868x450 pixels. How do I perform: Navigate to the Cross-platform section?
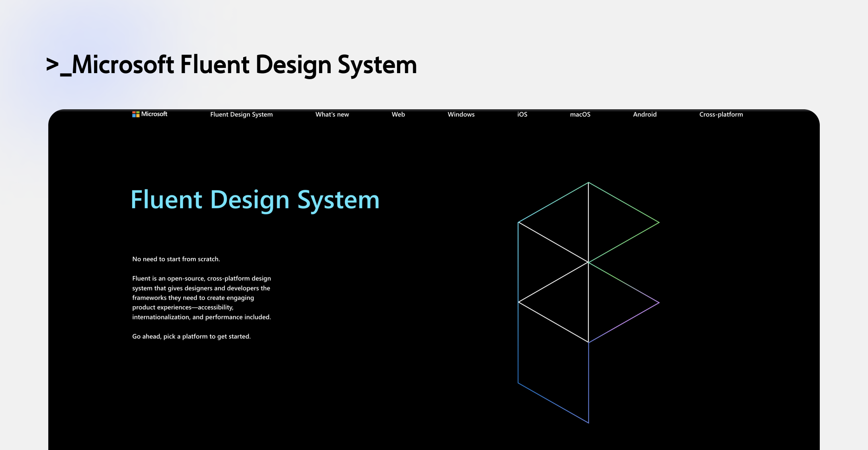721,115
